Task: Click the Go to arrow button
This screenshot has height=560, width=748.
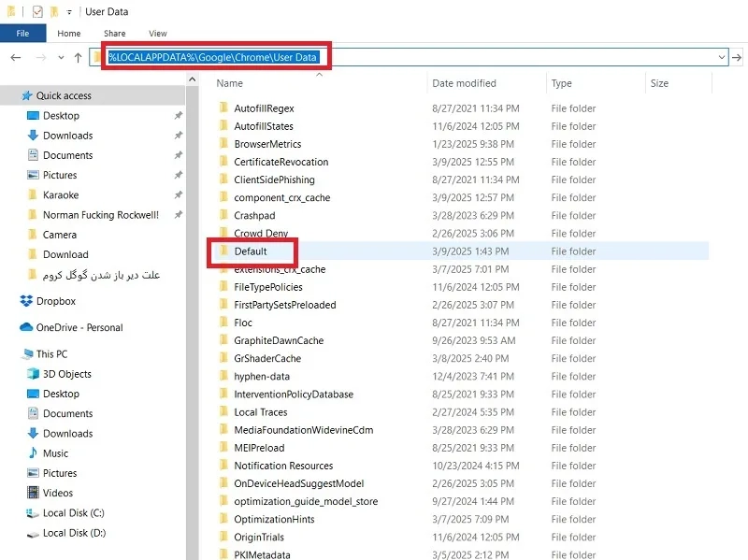Action: pos(737,57)
